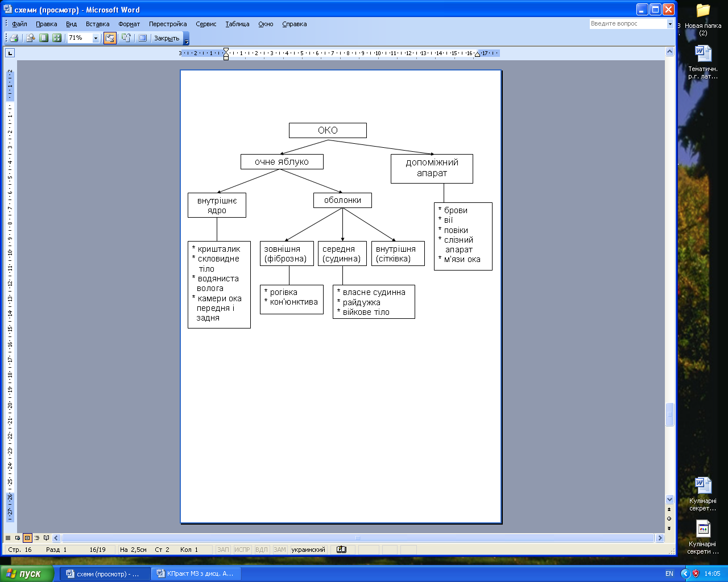Toggle the View Ruler button
This screenshot has width=728, height=582.
click(110, 38)
